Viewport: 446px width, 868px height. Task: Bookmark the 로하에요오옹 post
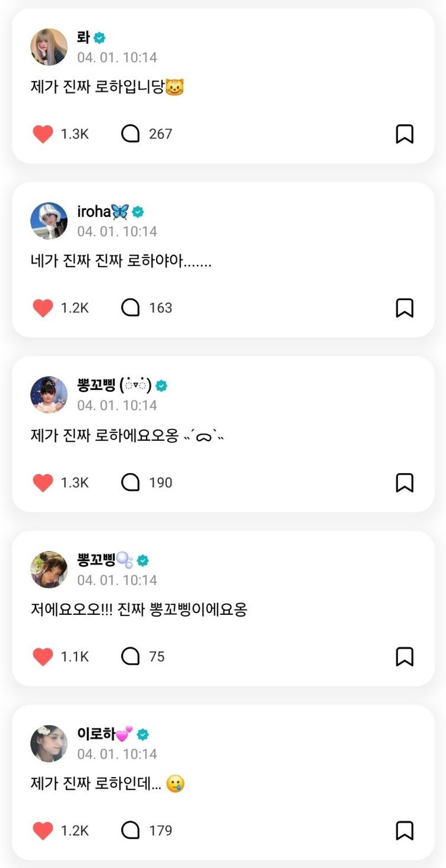(x=404, y=483)
